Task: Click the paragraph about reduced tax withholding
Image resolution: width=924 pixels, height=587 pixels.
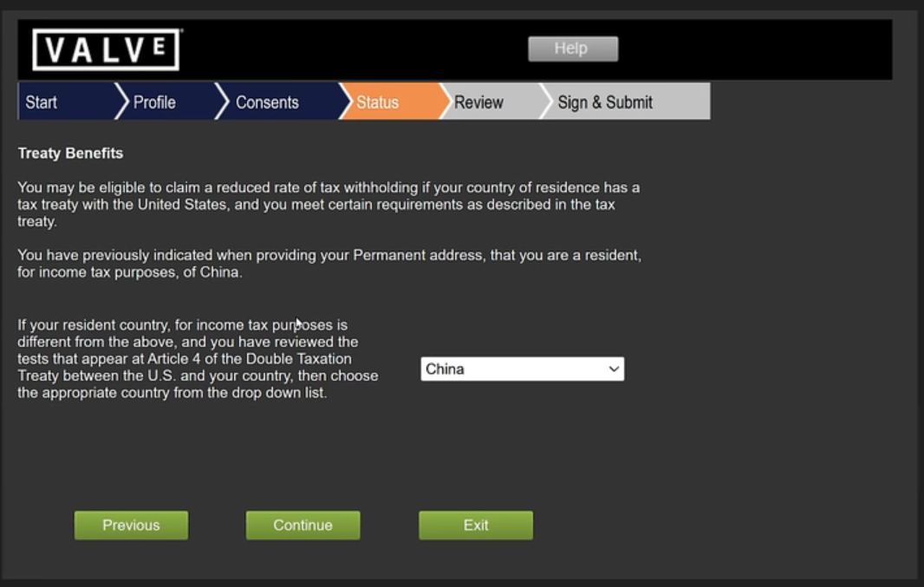Action: pyautogui.click(x=329, y=204)
